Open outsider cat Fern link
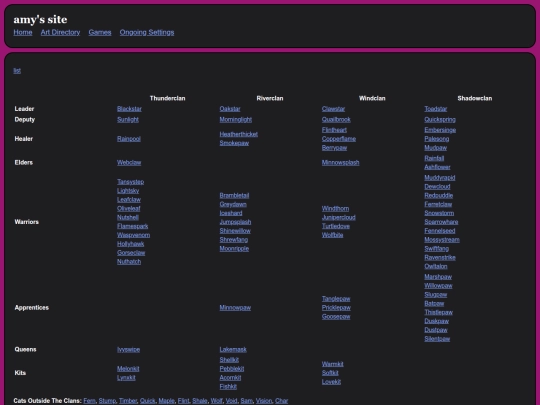The height and width of the screenshot is (405, 540). pyautogui.click(x=89, y=401)
